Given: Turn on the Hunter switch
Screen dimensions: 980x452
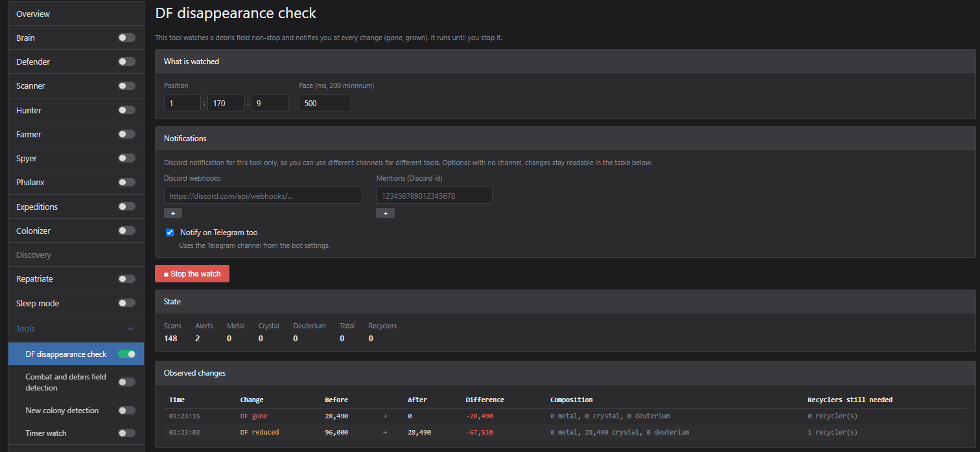Looking at the screenshot, I should pos(127,110).
